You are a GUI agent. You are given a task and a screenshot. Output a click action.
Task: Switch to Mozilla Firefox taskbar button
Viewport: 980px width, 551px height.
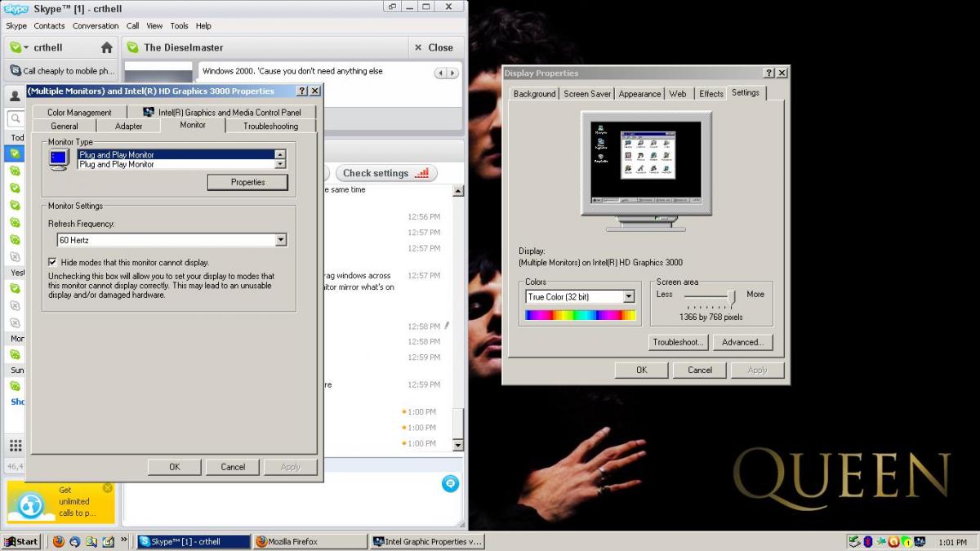click(310, 541)
